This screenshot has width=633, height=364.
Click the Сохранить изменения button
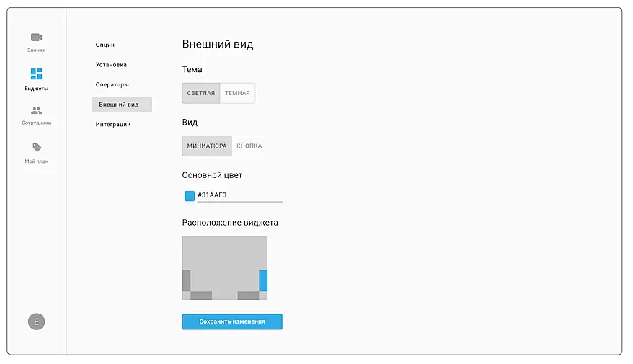tap(232, 321)
